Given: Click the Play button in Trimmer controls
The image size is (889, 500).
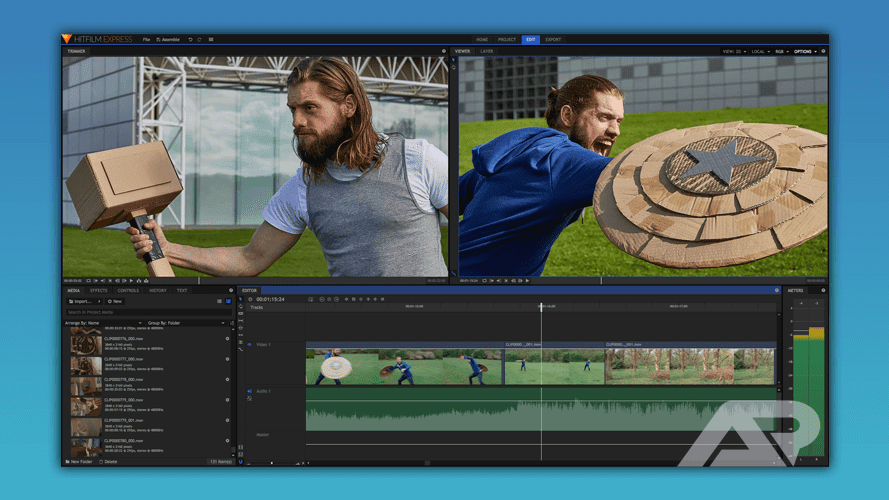Looking at the screenshot, I should 132,281.
